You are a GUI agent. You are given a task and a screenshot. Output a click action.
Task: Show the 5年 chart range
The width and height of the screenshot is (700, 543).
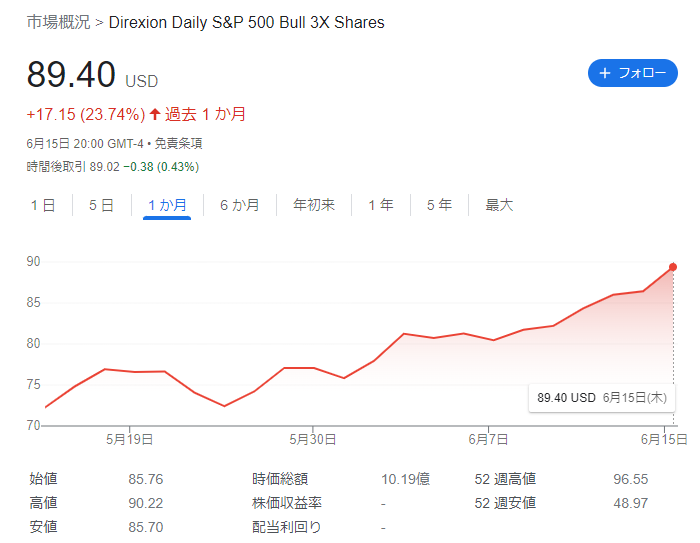click(439, 205)
